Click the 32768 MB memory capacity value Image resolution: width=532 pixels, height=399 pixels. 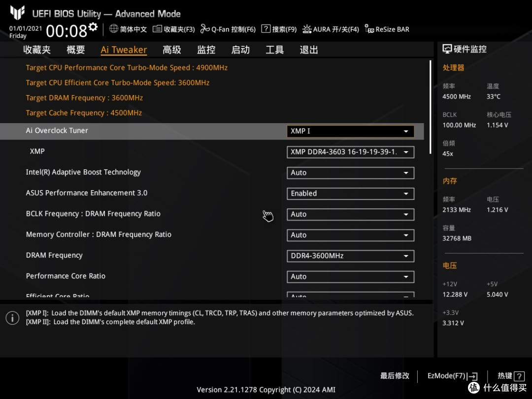point(457,238)
